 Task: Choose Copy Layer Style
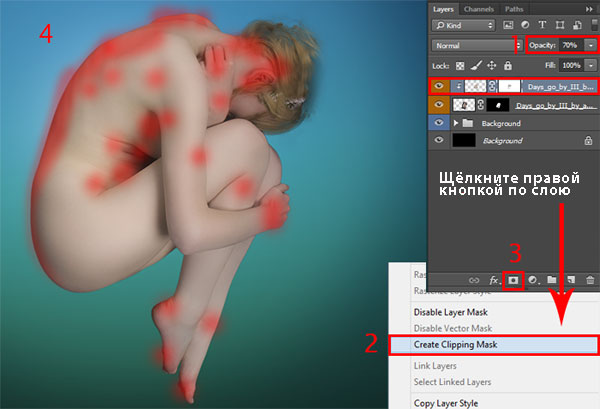coord(446,403)
